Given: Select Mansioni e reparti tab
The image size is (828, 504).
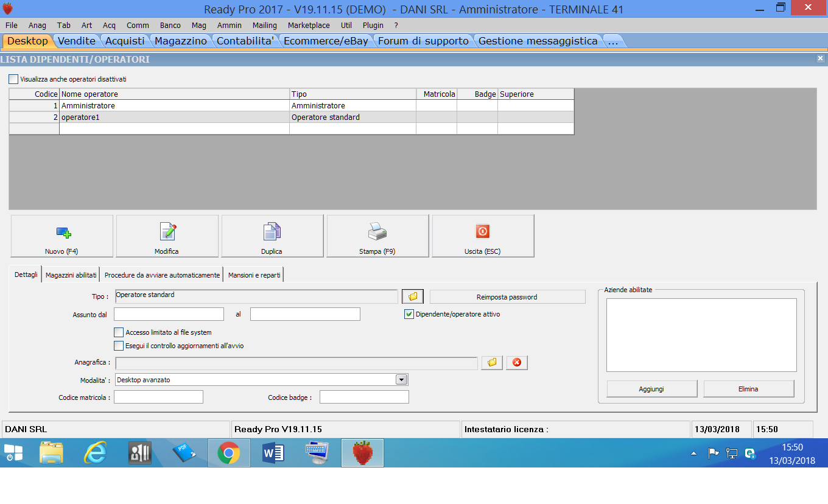Looking at the screenshot, I should 254,275.
